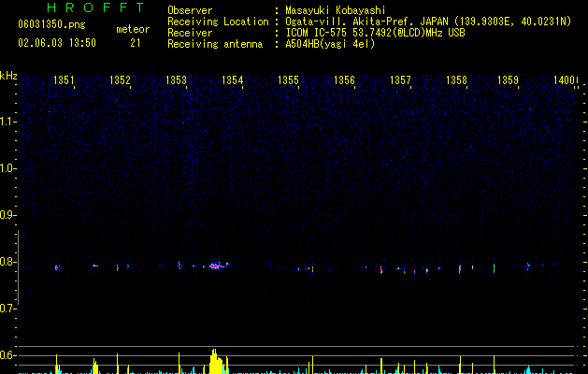Screen dimensions: 588x374
Task: Click the 'Receiver' field label
Action: tap(190, 33)
